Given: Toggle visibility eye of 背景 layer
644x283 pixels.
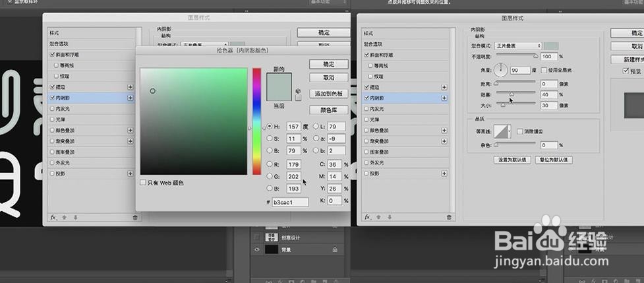Looking at the screenshot, I should tap(257, 249).
